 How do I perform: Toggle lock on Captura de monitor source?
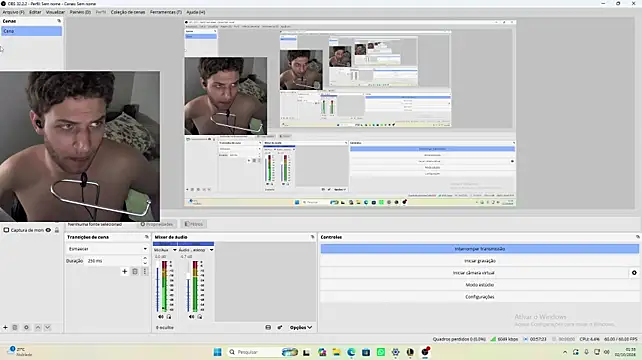pos(57,230)
